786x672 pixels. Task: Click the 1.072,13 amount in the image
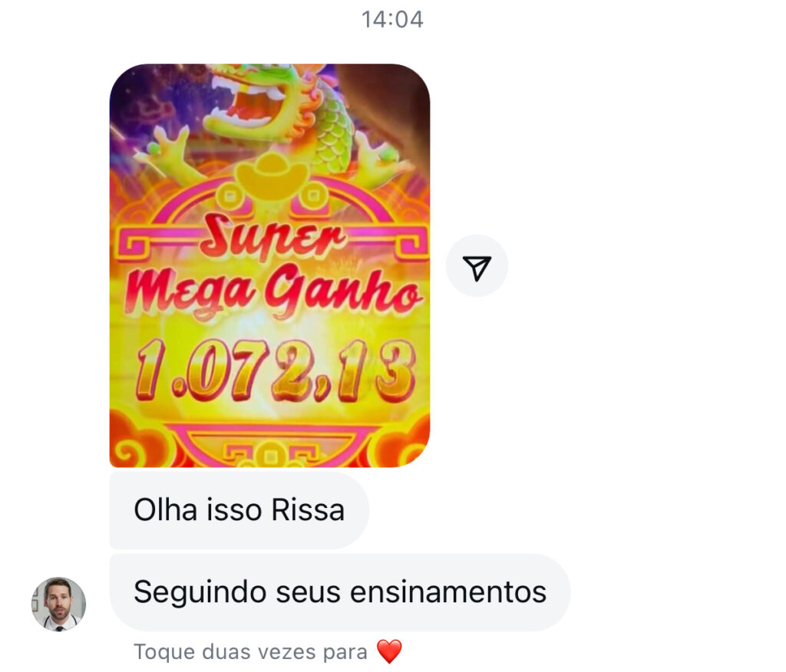tap(276, 371)
